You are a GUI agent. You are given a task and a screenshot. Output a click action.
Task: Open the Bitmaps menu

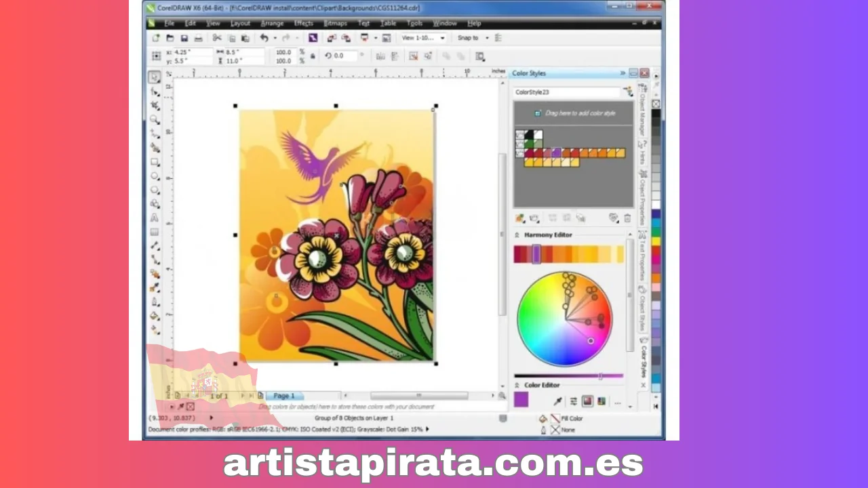coord(335,23)
